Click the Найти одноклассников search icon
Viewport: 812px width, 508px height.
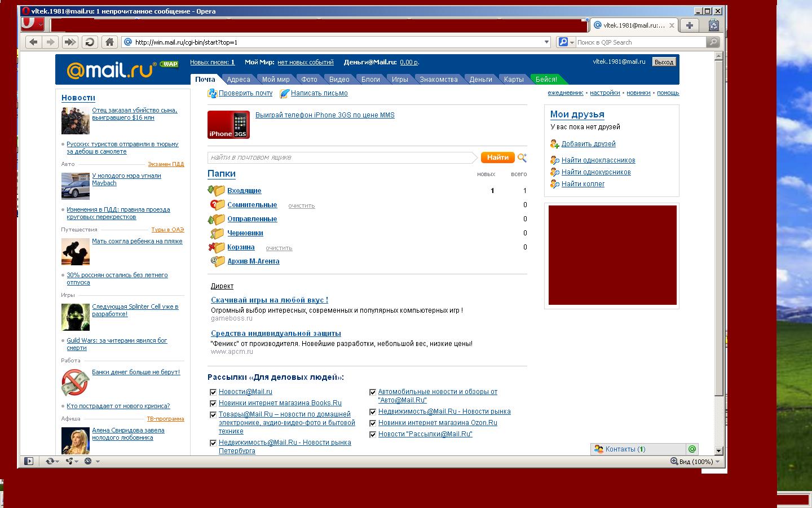coord(555,160)
